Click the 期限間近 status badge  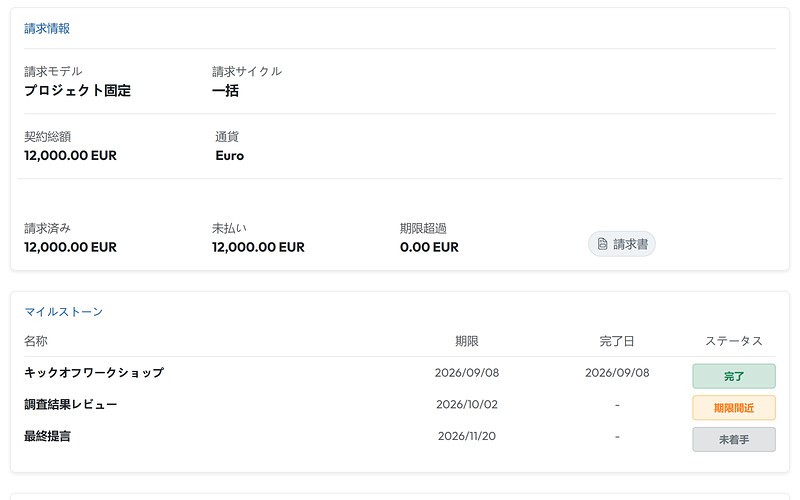coord(734,408)
